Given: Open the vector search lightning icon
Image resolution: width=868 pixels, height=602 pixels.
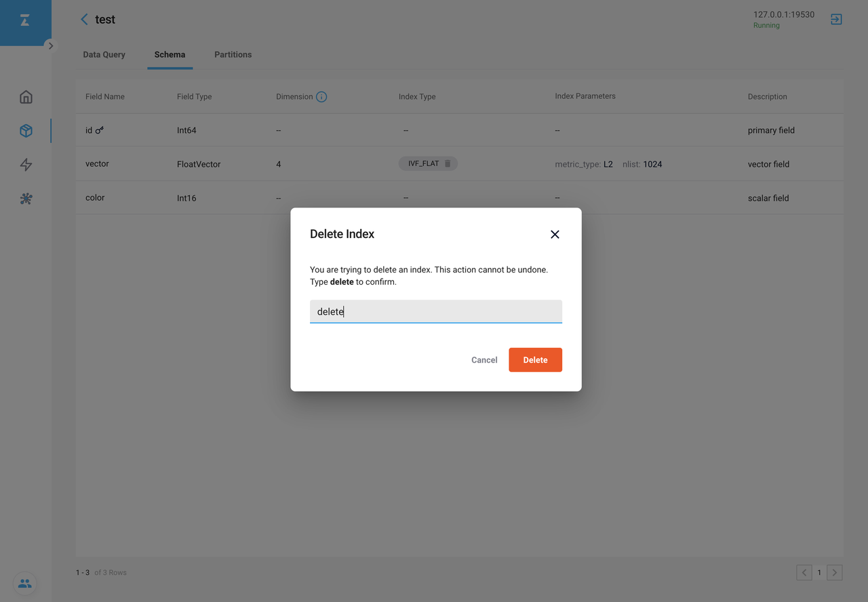Looking at the screenshot, I should (x=26, y=165).
